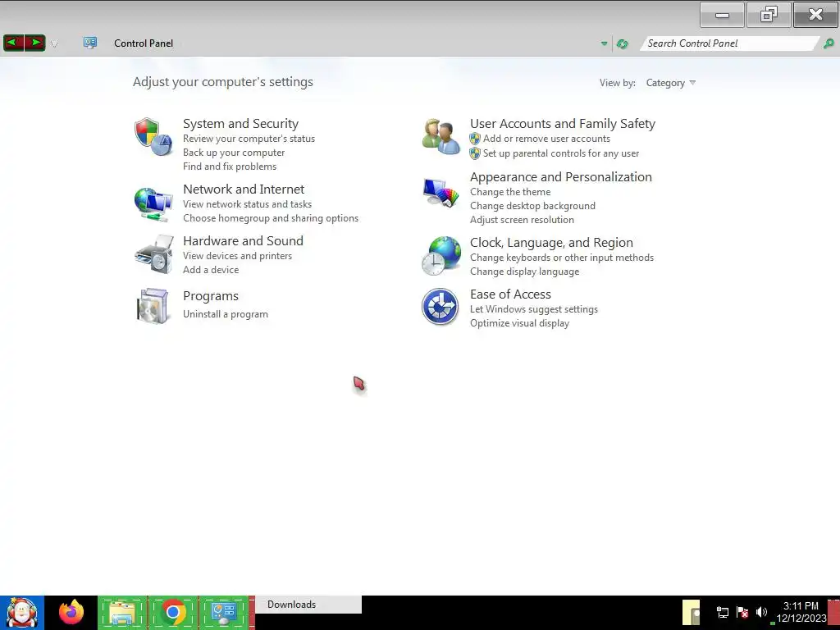This screenshot has width=840, height=630.
Task: Open Choose homegroup and sharing options
Action: point(271,218)
